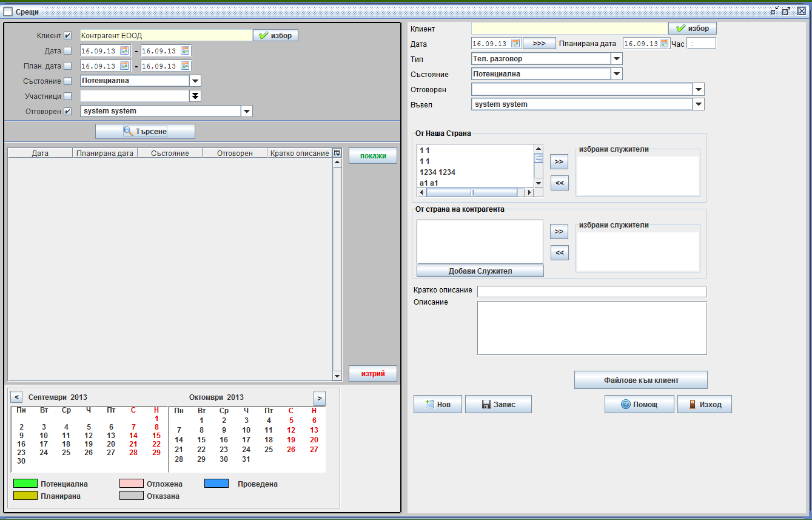Open calendar picker for filter Дата start
The image size is (812, 520).
[124, 51]
